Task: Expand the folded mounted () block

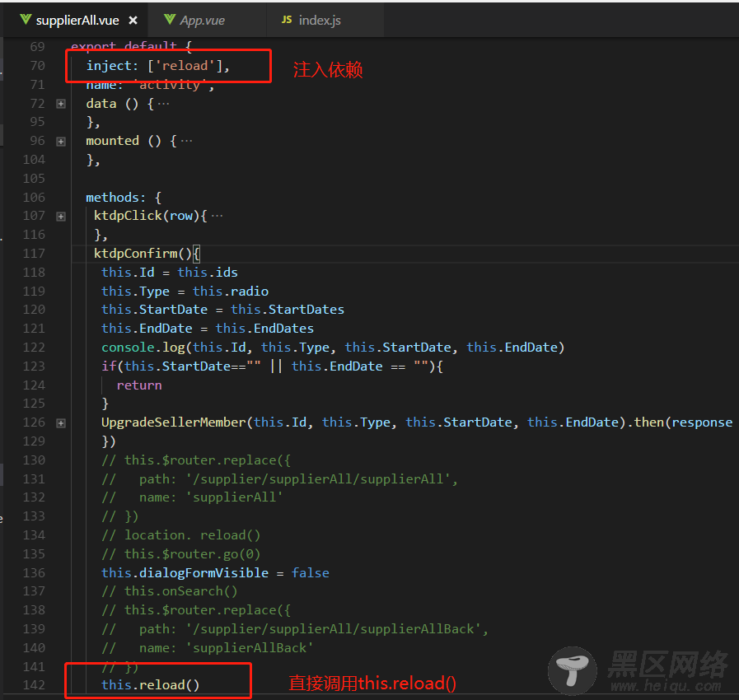Action: 61,142
